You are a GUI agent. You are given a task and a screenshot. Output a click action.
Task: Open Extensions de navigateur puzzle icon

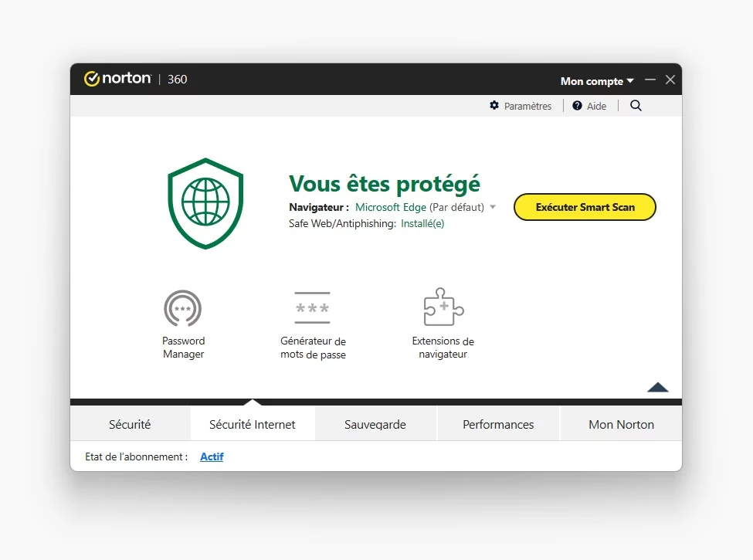(x=443, y=307)
